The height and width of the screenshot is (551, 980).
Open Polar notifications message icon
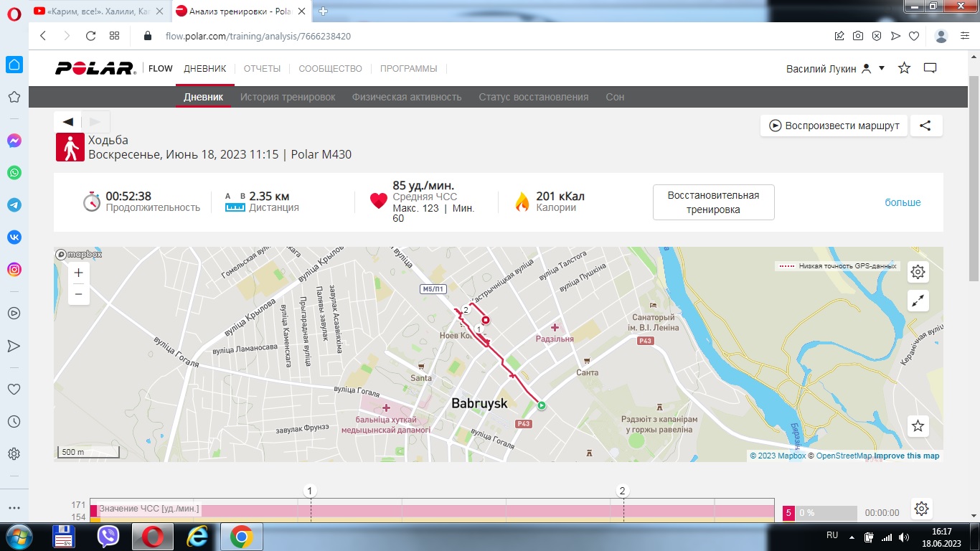coord(930,68)
